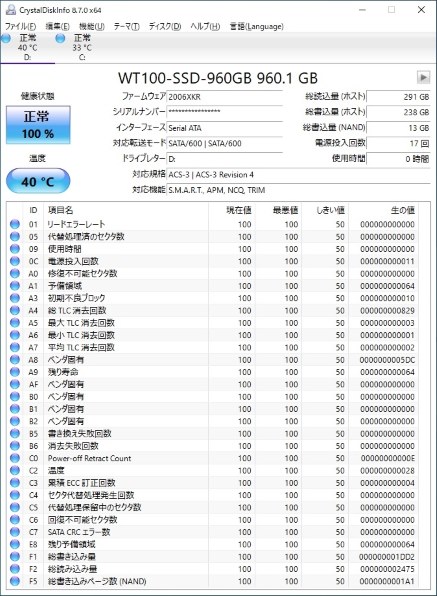Image resolution: width=437 pixels, height=596 pixels.
Task: Click the status circle for ID F2
Action: click(x=15, y=569)
